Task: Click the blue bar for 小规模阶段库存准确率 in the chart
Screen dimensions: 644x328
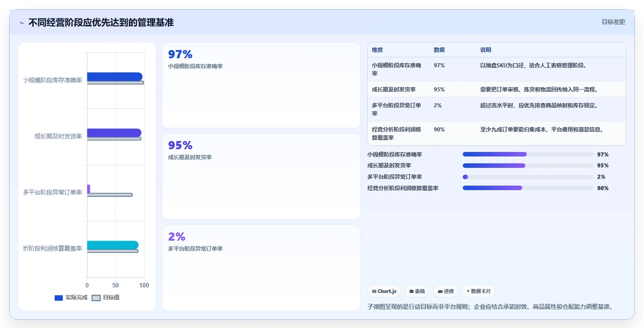Action: tap(115, 76)
